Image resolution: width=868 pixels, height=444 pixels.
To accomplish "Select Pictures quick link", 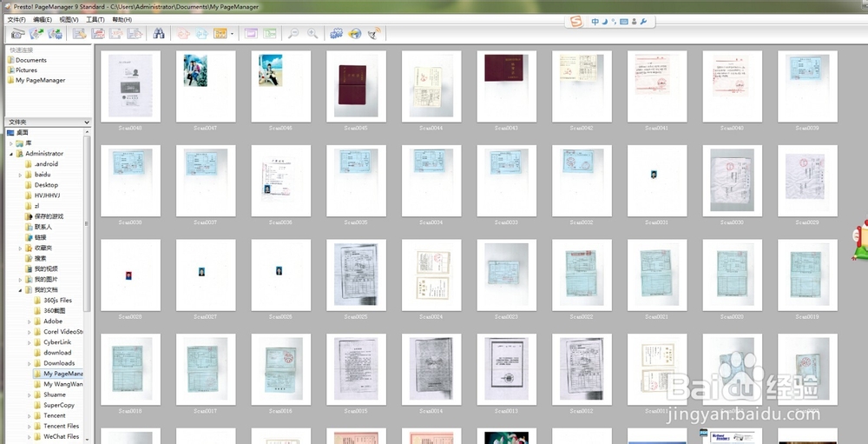I will 23,70.
